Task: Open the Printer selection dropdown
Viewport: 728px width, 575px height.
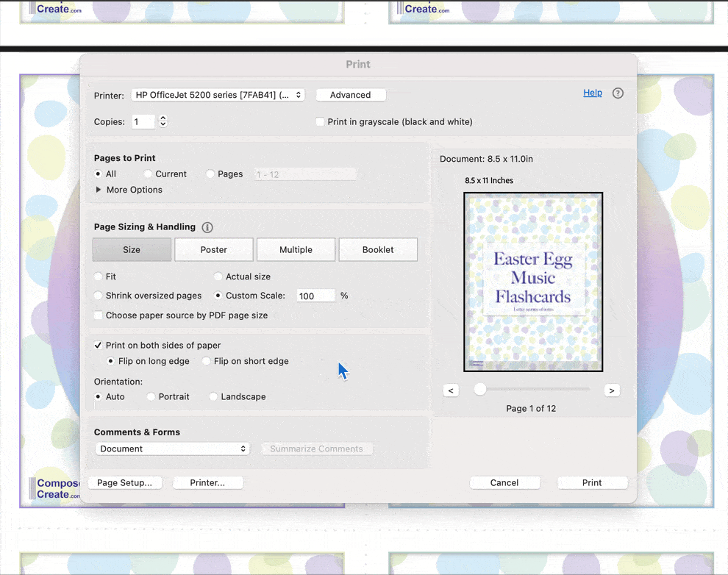Action: tap(218, 94)
